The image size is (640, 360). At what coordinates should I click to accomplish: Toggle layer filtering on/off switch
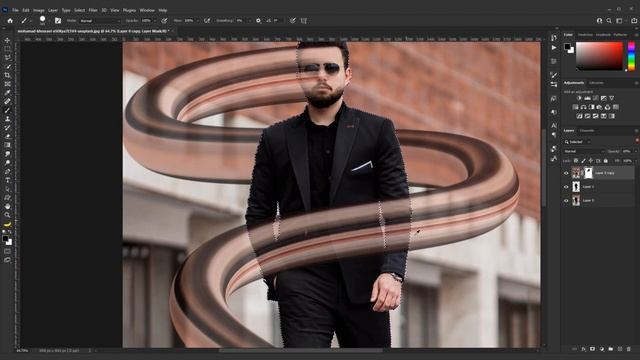(637, 141)
